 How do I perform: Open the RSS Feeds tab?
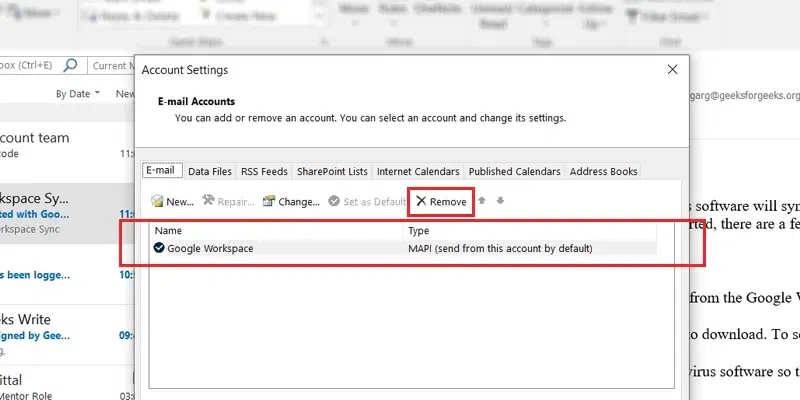(264, 172)
